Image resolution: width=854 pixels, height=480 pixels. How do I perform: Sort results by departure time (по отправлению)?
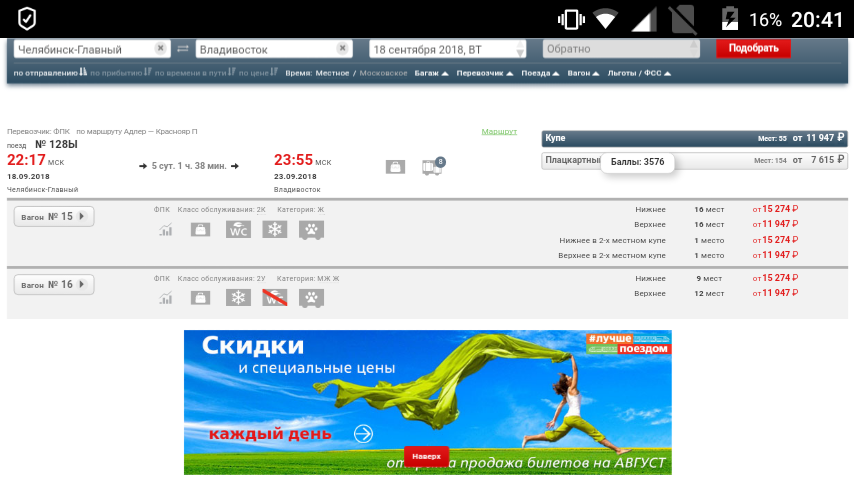(x=48, y=73)
